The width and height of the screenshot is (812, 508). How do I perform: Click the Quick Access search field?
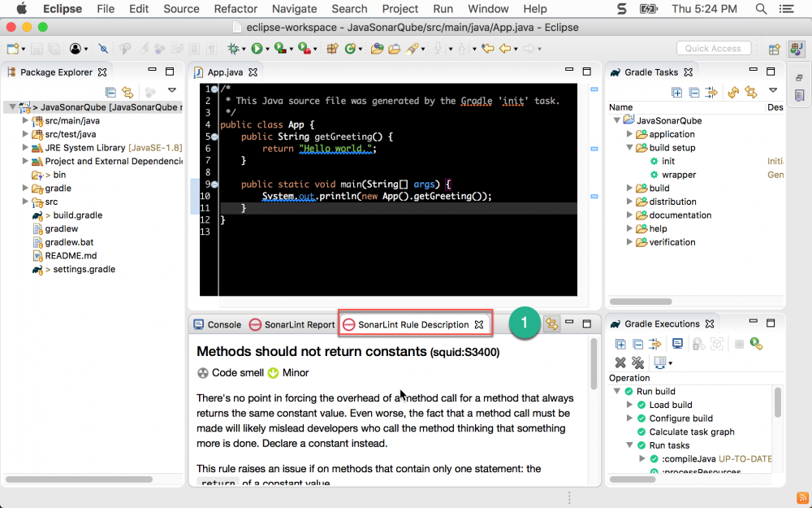point(713,49)
